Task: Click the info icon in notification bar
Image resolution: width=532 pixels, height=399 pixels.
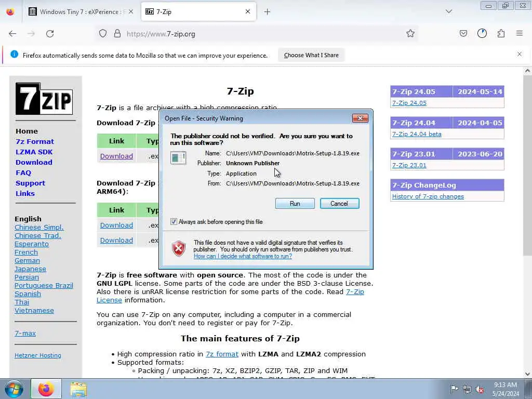Action: 14,54
